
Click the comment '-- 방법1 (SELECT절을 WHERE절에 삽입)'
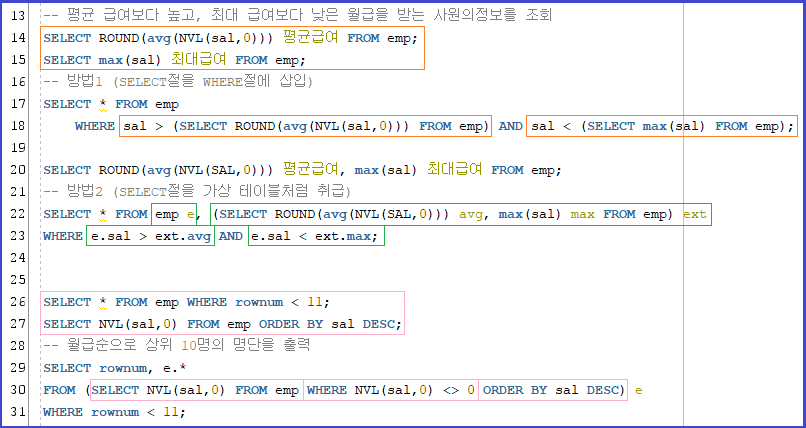[178, 82]
